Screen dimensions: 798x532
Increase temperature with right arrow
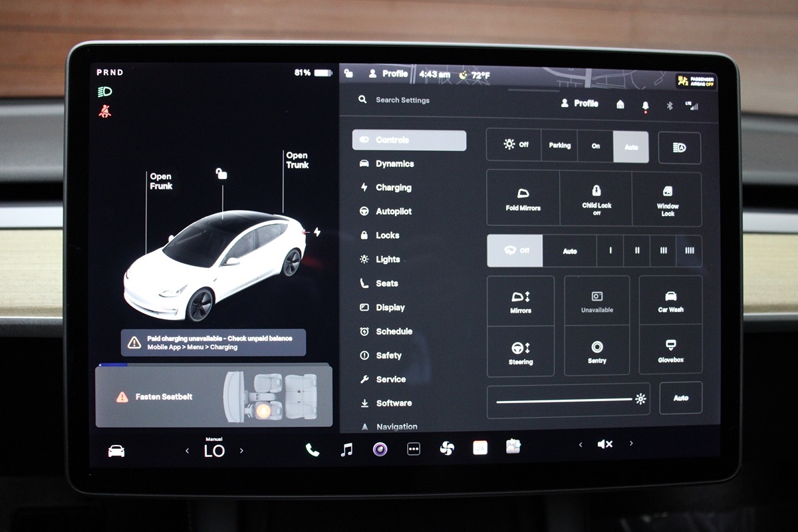click(241, 451)
